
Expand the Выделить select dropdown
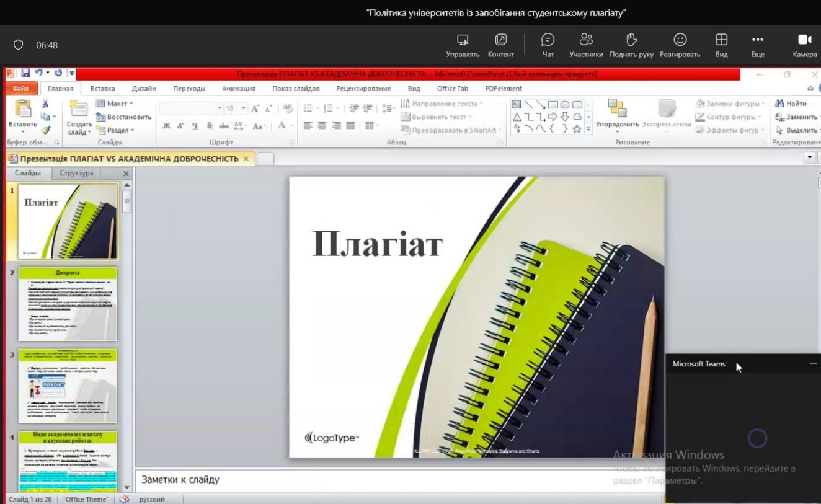coord(799,130)
